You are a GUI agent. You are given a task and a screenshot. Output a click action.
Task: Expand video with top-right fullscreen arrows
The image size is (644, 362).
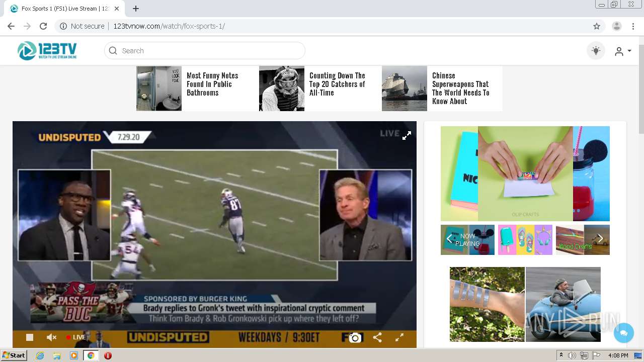(407, 135)
